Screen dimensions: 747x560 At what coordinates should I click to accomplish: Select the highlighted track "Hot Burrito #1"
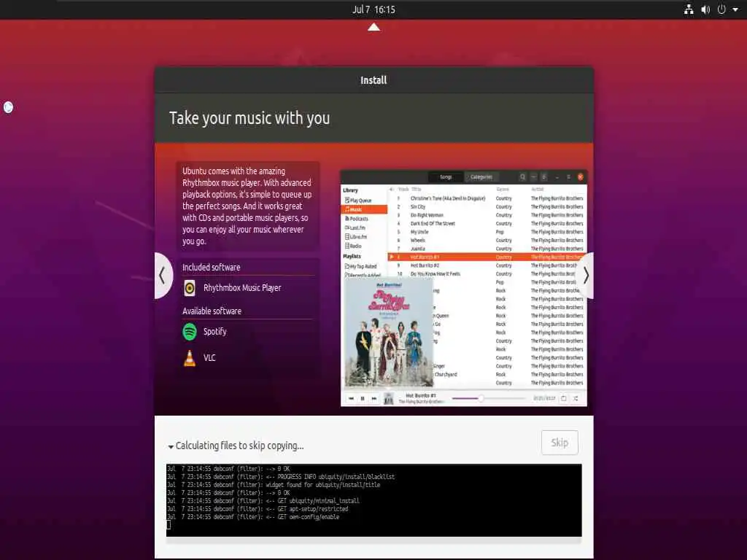[487, 257]
